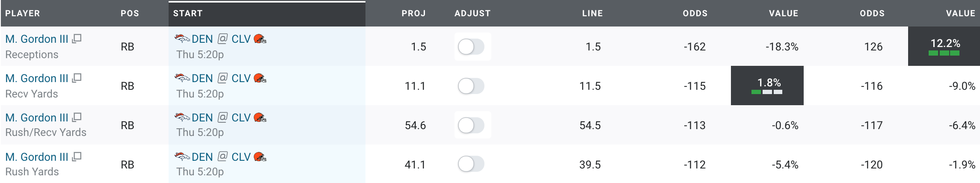Sort by PLAYER column header
This screenshot has height=183, width=980.
click(x=23, y=13)
